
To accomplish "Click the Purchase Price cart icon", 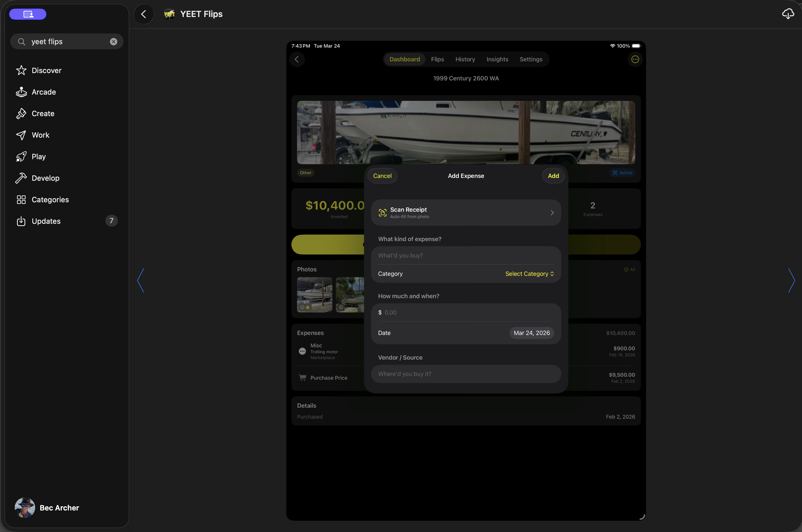I will point(302,378).
